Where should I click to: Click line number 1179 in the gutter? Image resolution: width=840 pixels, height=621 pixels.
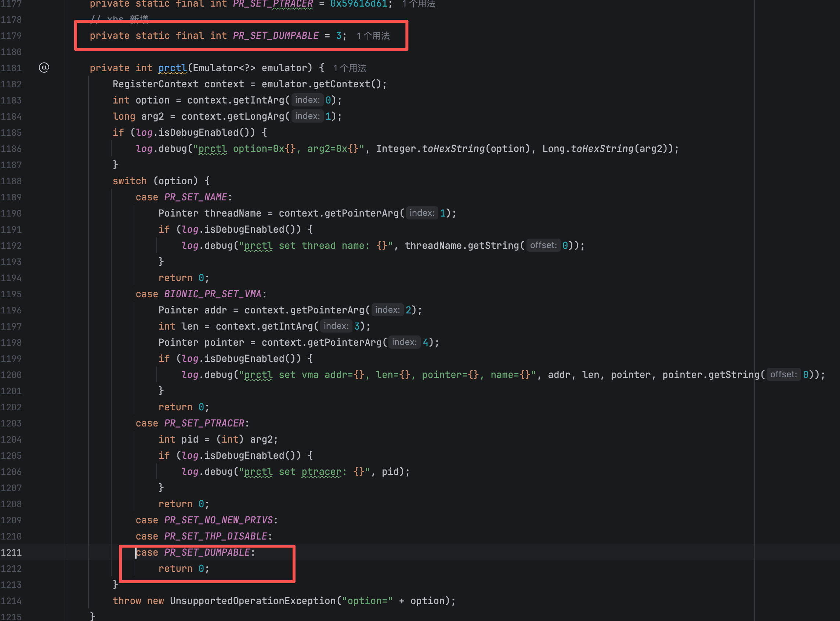tap(11, 36)
